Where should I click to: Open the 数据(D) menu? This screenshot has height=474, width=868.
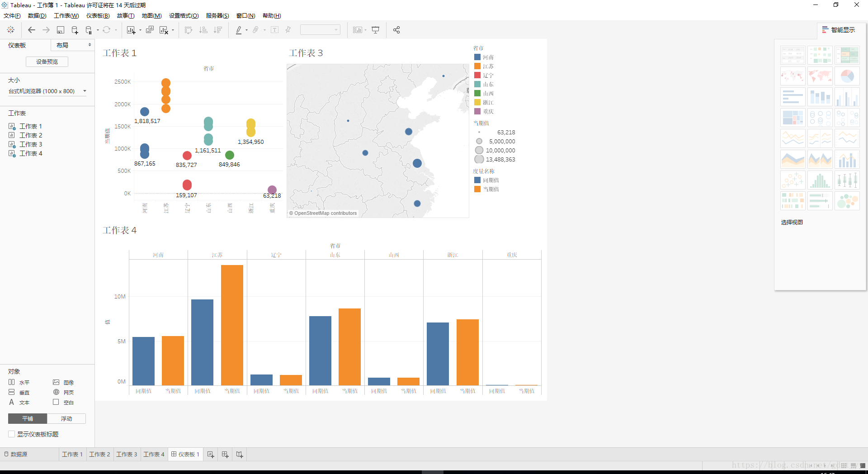[37, 16]
